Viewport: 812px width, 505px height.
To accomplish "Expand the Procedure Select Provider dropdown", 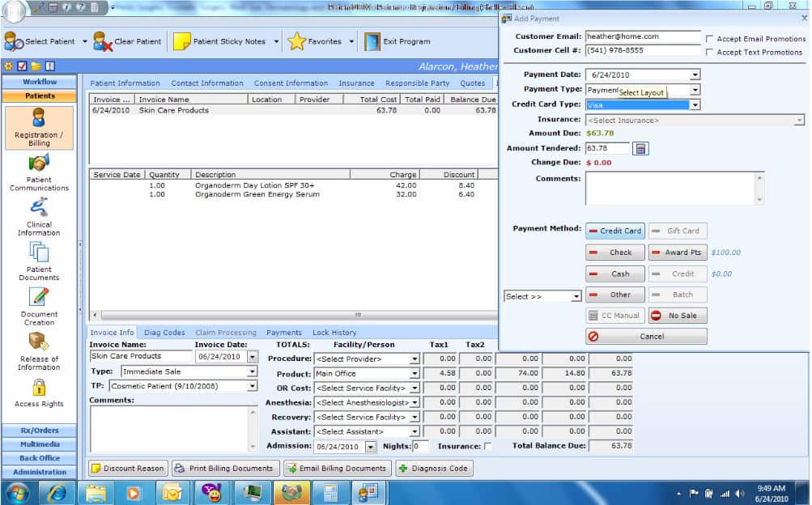I will click(415, 359).
